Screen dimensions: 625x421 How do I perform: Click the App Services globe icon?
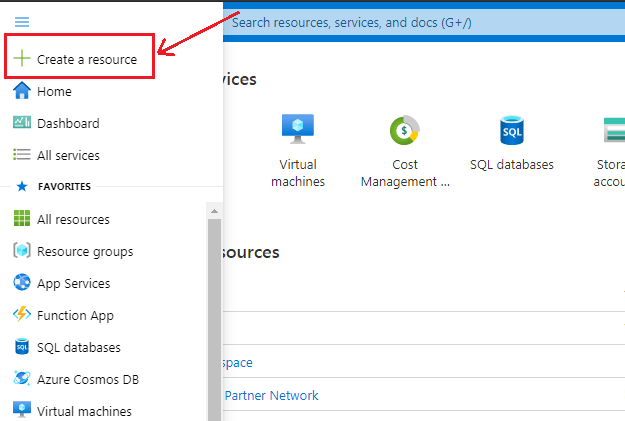pos(22,282)
